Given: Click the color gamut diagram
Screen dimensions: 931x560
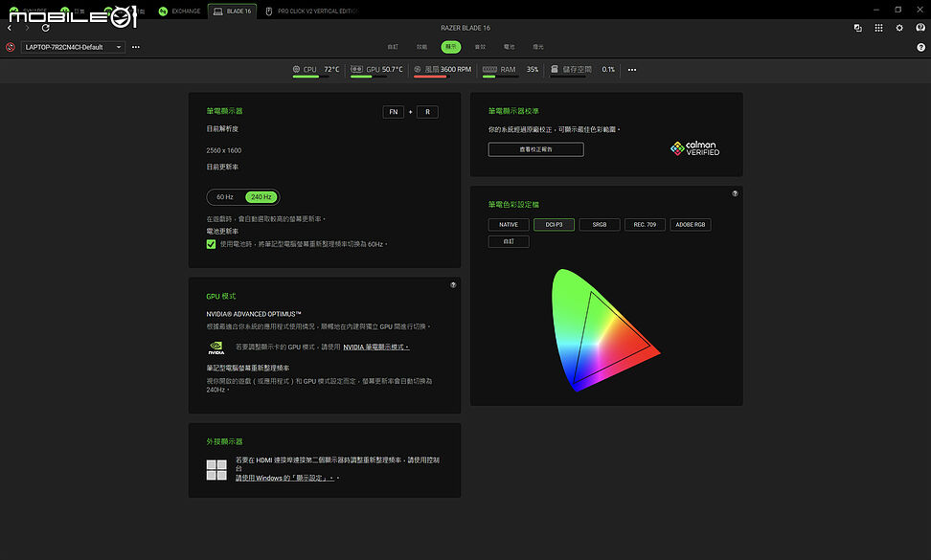Looking at the screenshot, I should pyautogui.click(x=605, y=330).
